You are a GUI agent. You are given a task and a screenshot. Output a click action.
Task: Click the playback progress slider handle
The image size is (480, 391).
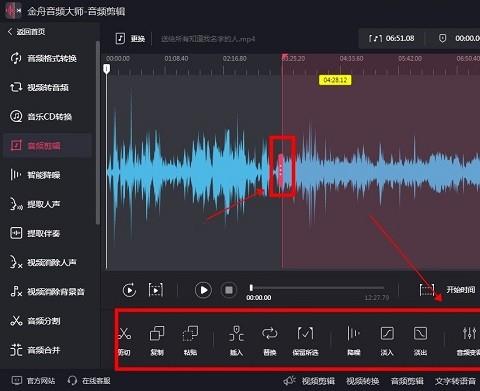[x=251, y=287]
